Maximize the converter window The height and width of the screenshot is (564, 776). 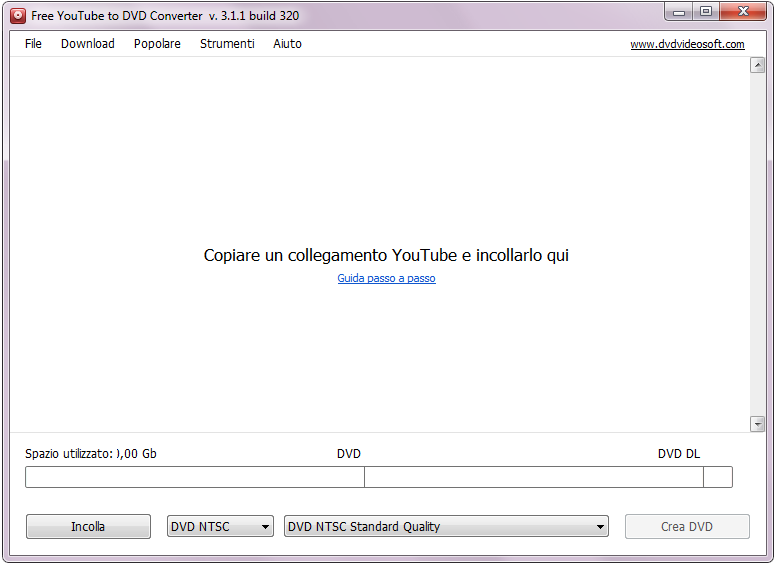pos(706,12)
